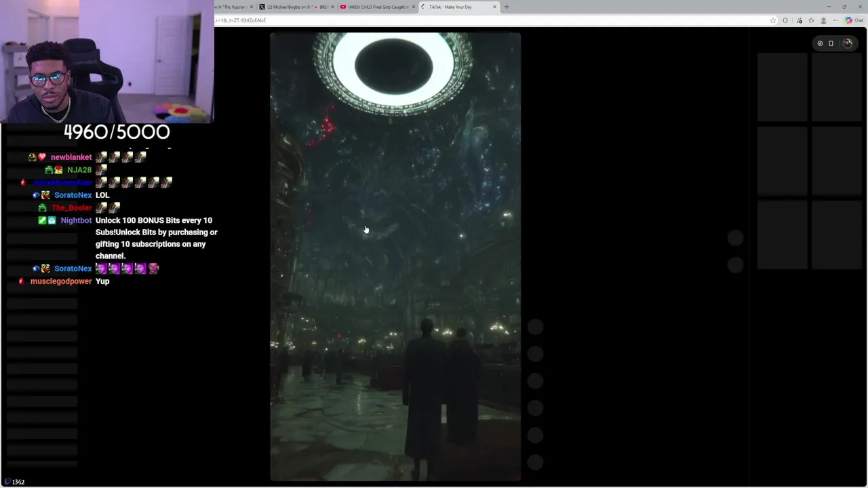Viewport: 868px width, 488px height.
Task: Click the 1342 viewer count
Action: click(18, 482)
